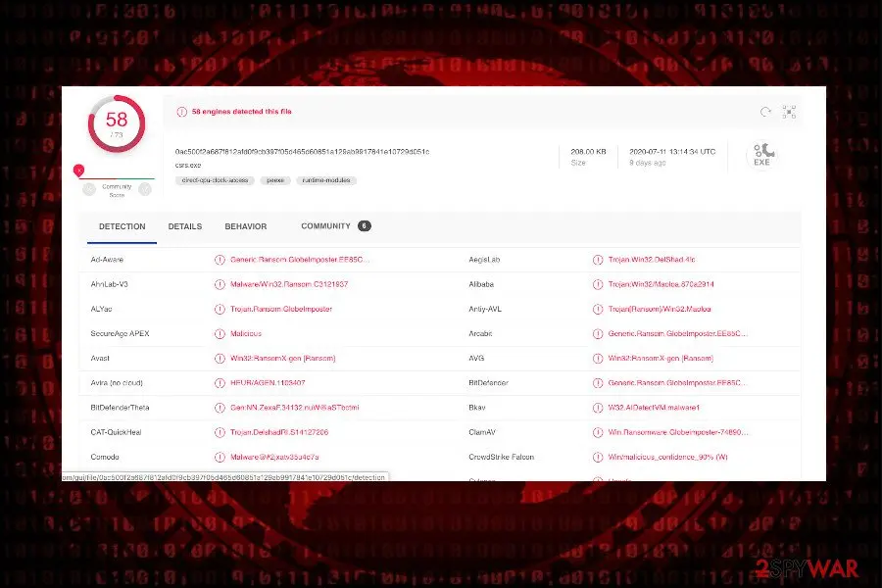Screen dimensions: 882x588
Task: Vote up with right community score button
Action: click(x=145, y=189)
